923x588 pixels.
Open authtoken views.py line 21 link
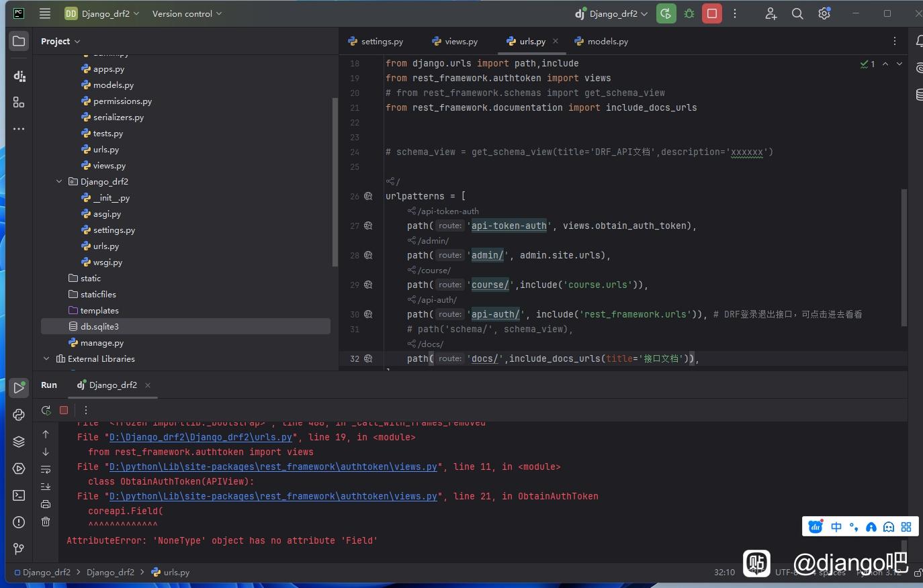[273, 496]
